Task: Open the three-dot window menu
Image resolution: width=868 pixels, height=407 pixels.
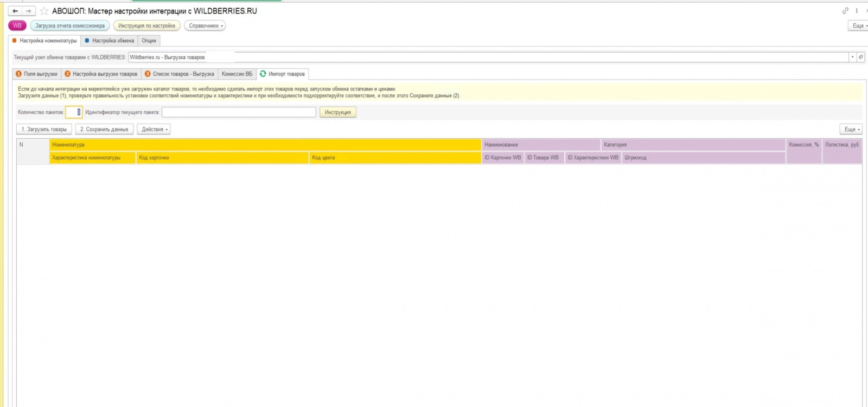Action: click(x=857, y=11)
